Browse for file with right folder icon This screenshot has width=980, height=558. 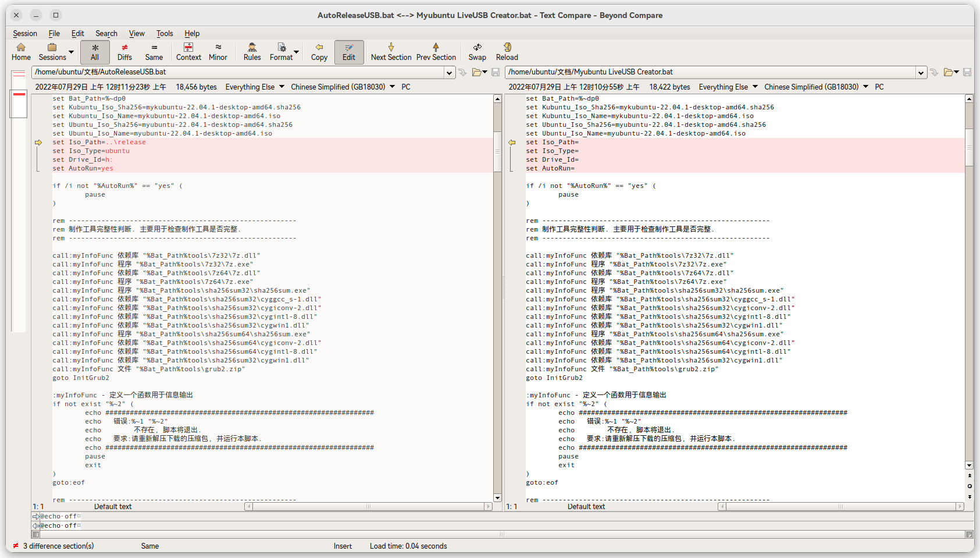(948, 72)
